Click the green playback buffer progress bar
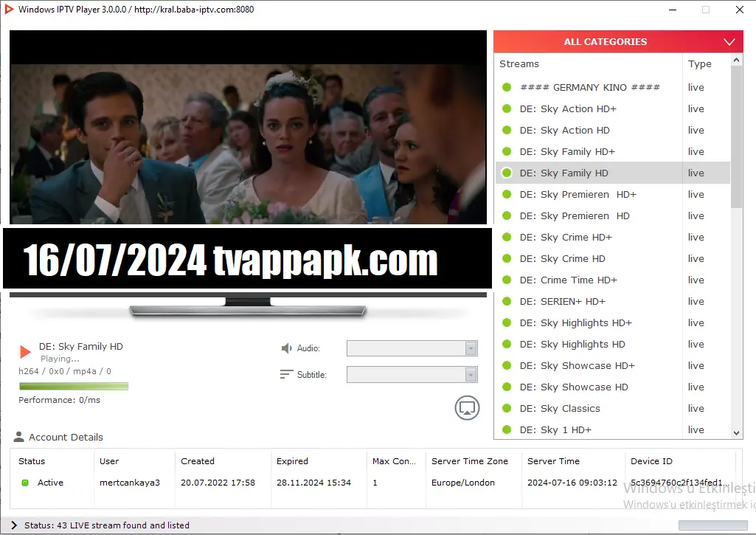The height and width of the screenshot is (535, 756). pyautogui.click(x=74, y=386)
